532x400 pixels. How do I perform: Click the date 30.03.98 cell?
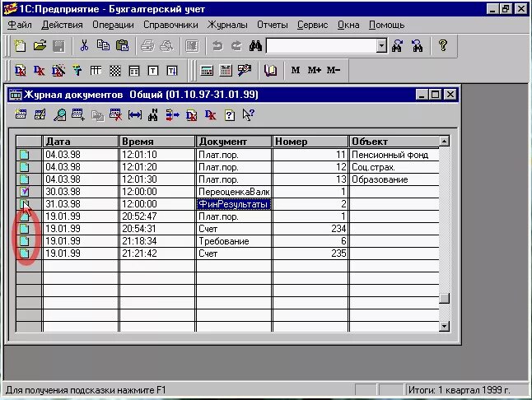(x=81, y=192)
